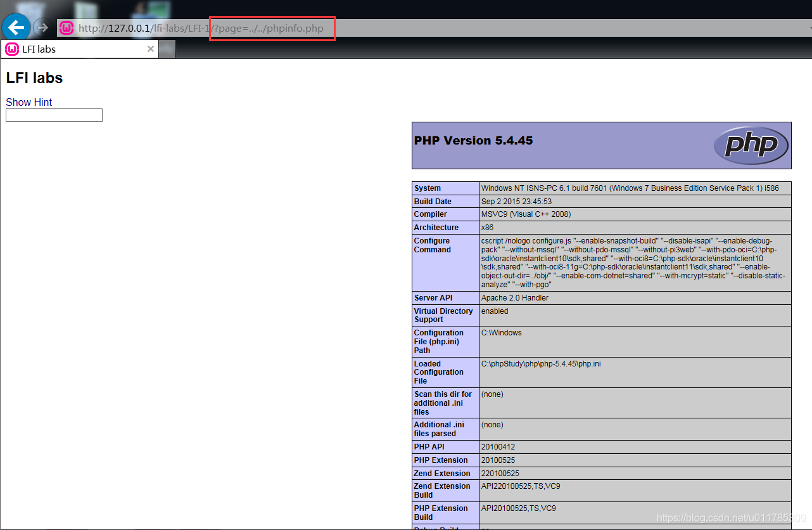Click the PHP Version 5.4.45 heading
The image size is (812, 530).
473,141
